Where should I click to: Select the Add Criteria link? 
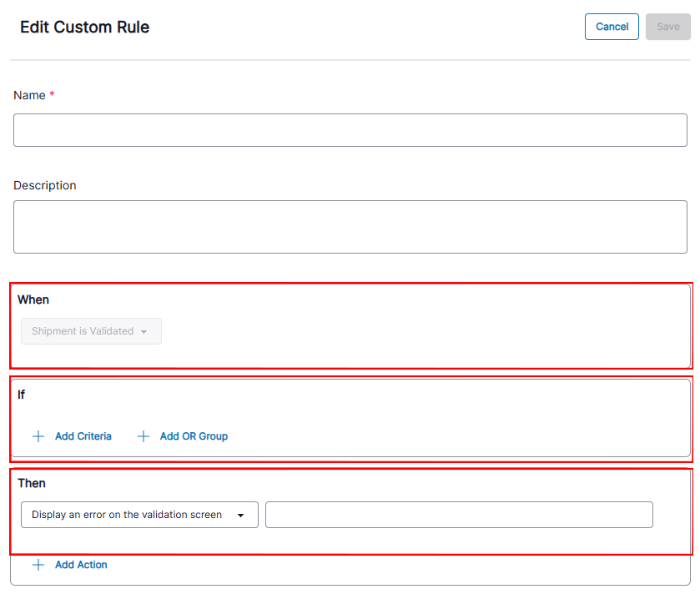tap(83, 436)
